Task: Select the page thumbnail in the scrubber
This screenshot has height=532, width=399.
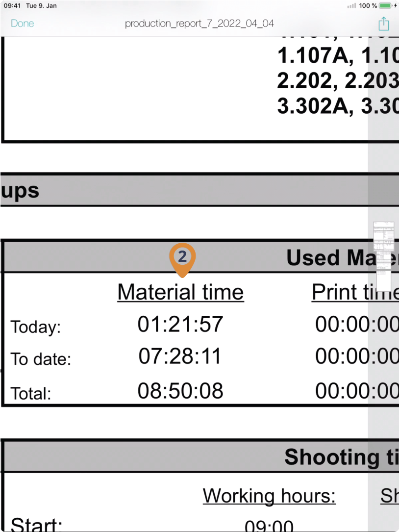Action: pyautogui.click(x=384, y=256)
